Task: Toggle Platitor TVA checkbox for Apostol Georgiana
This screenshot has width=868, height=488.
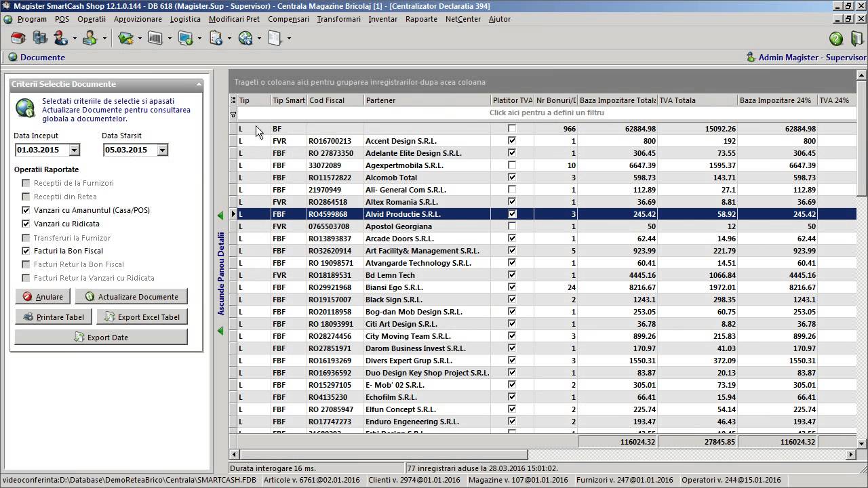Action: coord(512,226)
